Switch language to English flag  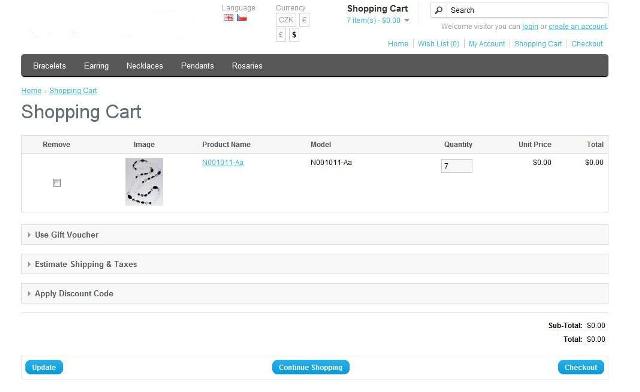pos(229,18)
